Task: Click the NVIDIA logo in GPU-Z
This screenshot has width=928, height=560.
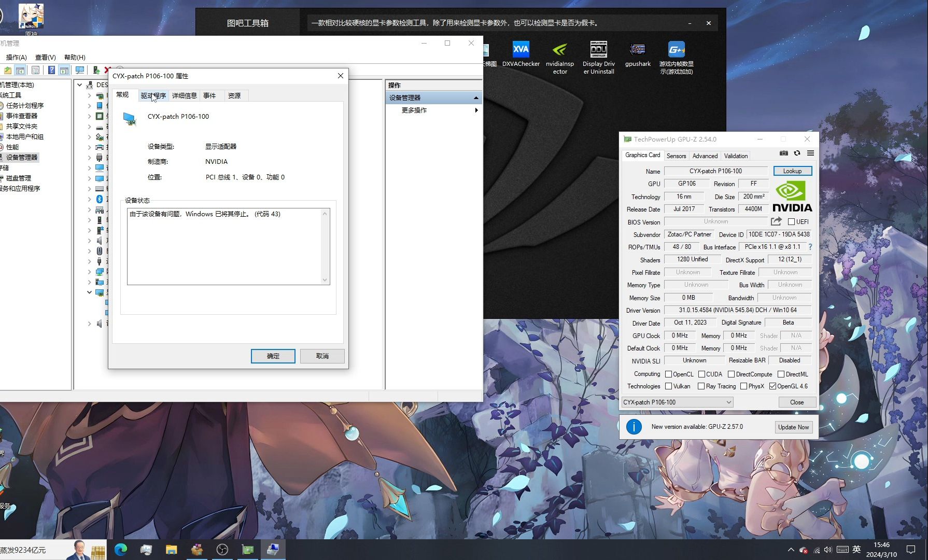Action: coord(792,196)
